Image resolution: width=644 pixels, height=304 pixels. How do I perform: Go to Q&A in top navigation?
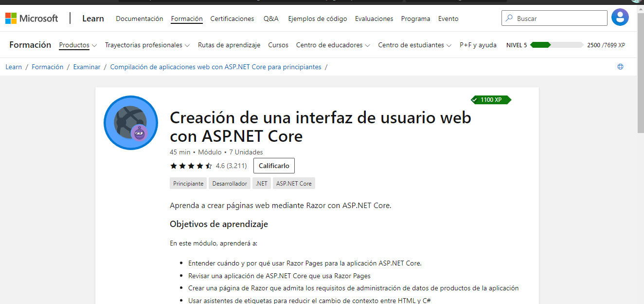[x=271, y=19]
